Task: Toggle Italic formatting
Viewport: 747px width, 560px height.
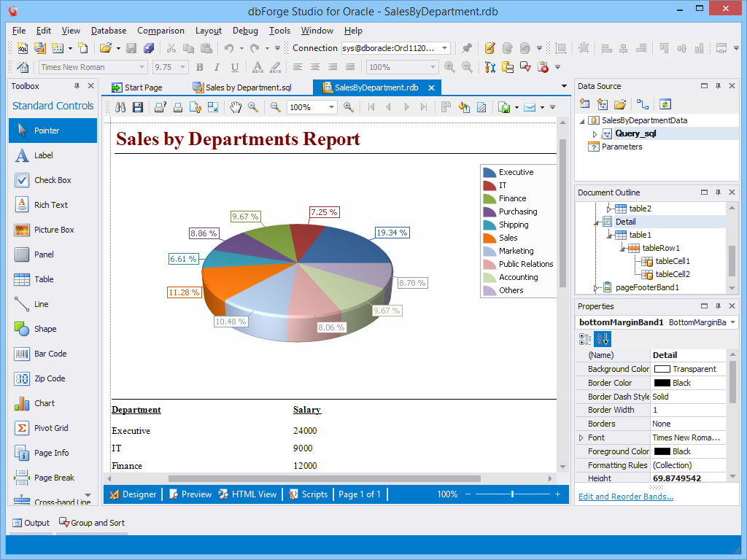Action: click(x=217, y=67)
